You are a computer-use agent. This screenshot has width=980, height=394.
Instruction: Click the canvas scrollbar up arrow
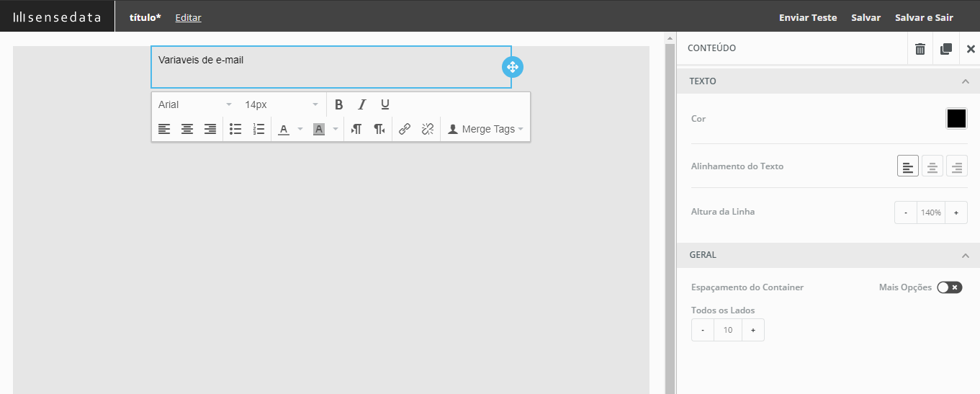point(670,38)
